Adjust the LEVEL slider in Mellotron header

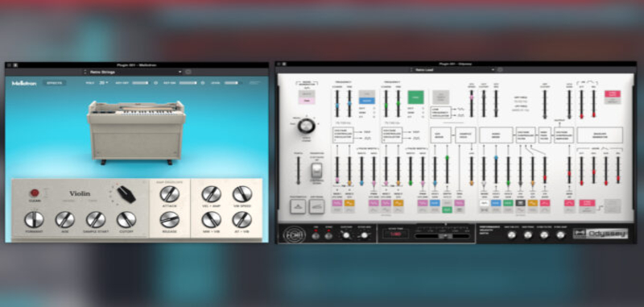tap(233, 83)
